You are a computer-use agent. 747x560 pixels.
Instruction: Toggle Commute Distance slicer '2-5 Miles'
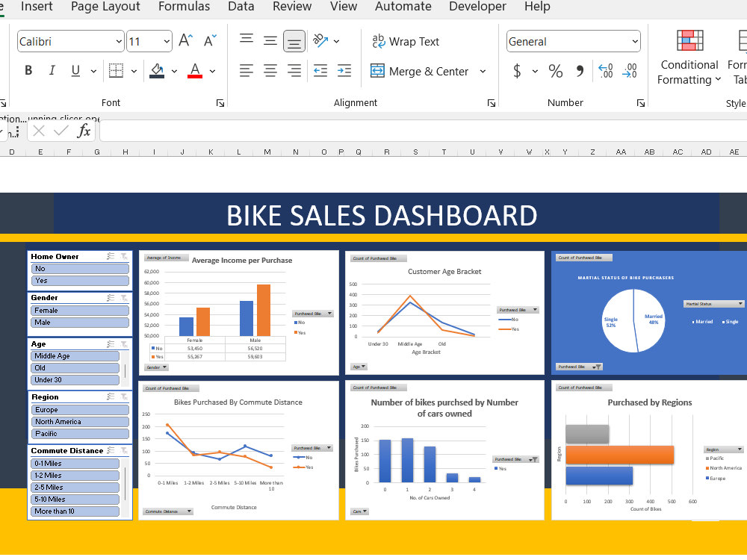coord(75,488)
